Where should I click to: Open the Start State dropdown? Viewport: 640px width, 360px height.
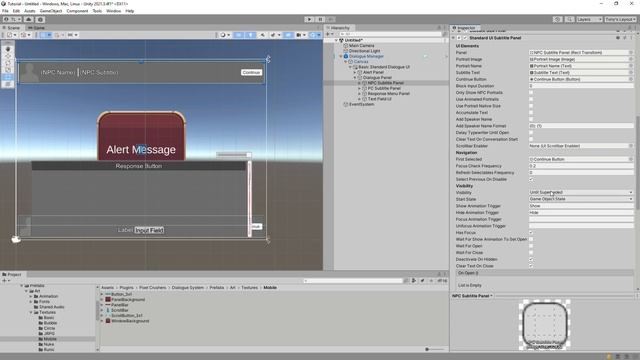(581, 199)
